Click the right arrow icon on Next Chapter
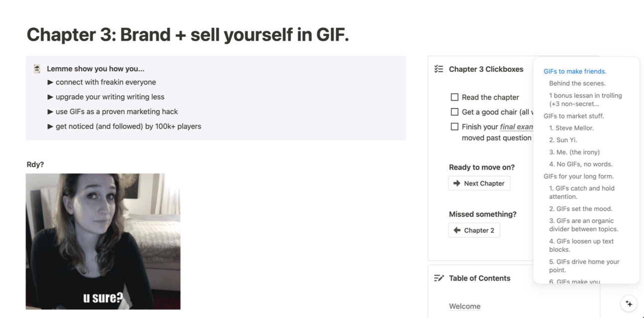Screen dimensions: 644x318 (457, 183)
